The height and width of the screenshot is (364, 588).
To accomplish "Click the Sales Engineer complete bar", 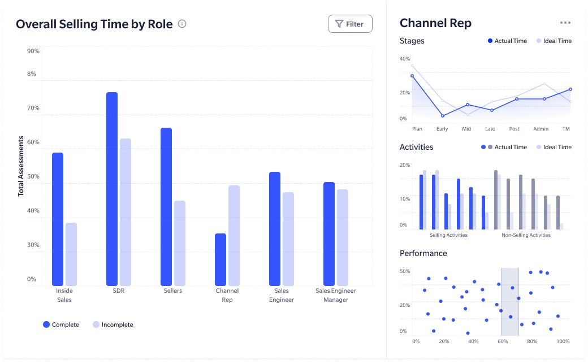I will (275, 229).
